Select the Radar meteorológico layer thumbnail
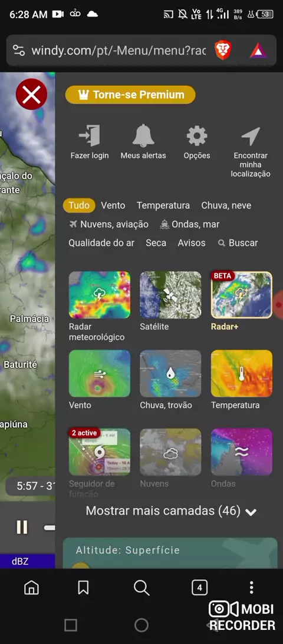 click(x=100, y=295)
